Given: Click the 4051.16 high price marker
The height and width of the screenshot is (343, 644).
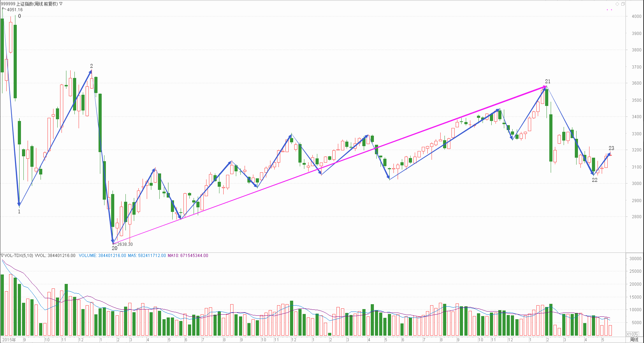Looking at the screenshot, I should click(15, 10).
